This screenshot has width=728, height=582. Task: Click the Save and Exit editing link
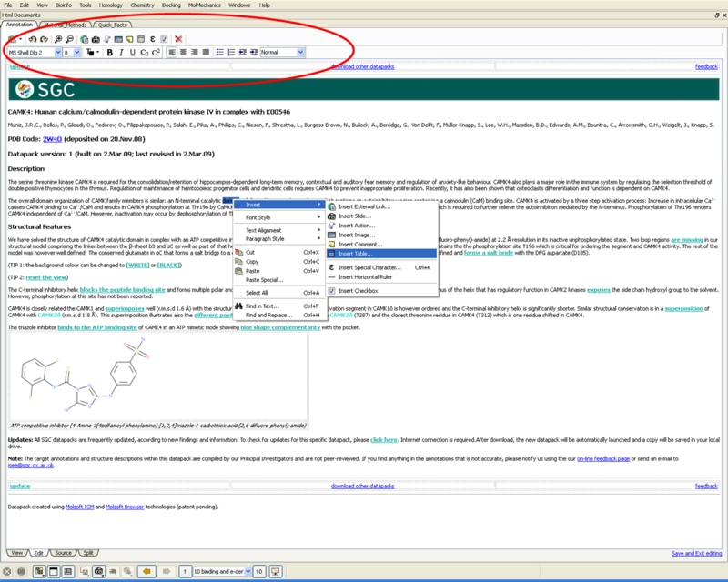[696, 553]
